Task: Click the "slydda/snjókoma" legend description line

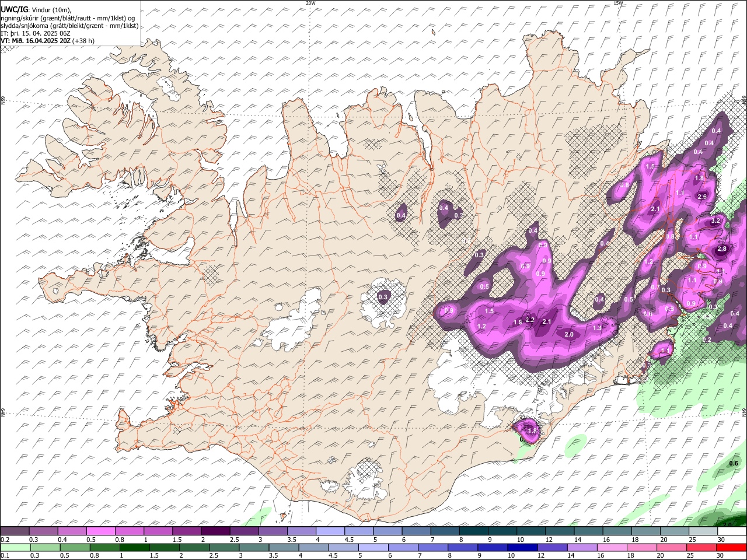Action: coord(69,26)
